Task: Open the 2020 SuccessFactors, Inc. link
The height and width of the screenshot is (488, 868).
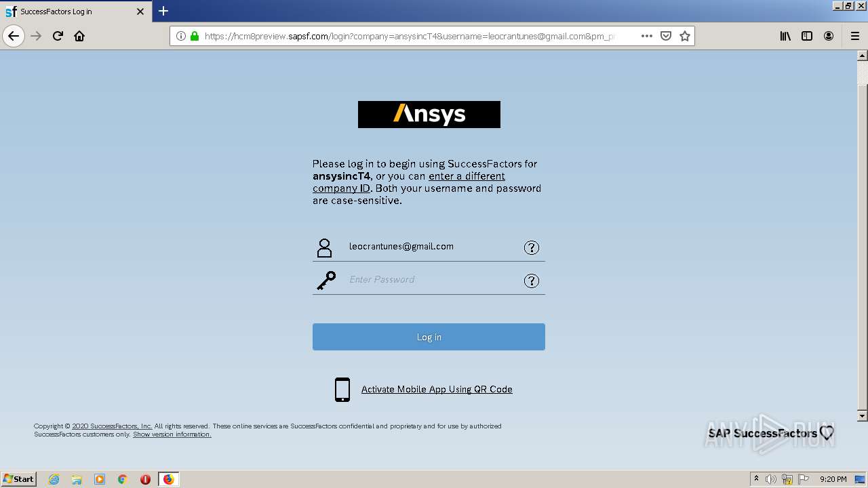Action: (x=112, y=426)
